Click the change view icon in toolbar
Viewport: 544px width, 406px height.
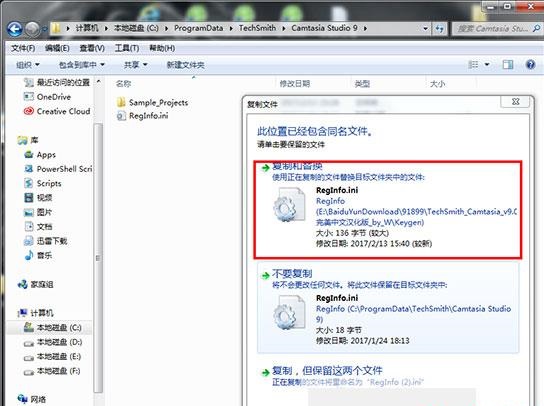(x=473, y=65)
